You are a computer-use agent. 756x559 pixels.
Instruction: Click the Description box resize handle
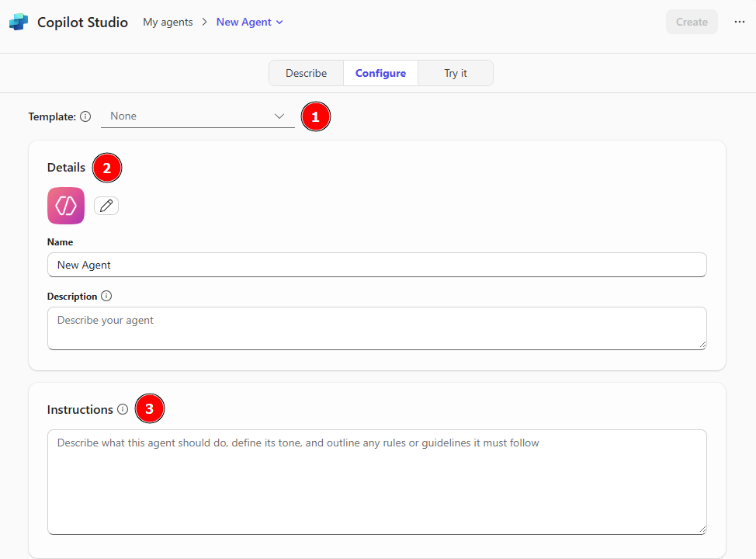pyautogui.click(x=702, y=345)
